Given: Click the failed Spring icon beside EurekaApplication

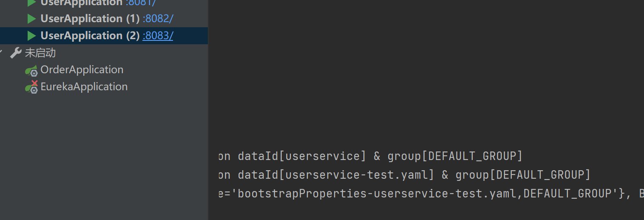Looking at the screenshot, I should (31, 87).
